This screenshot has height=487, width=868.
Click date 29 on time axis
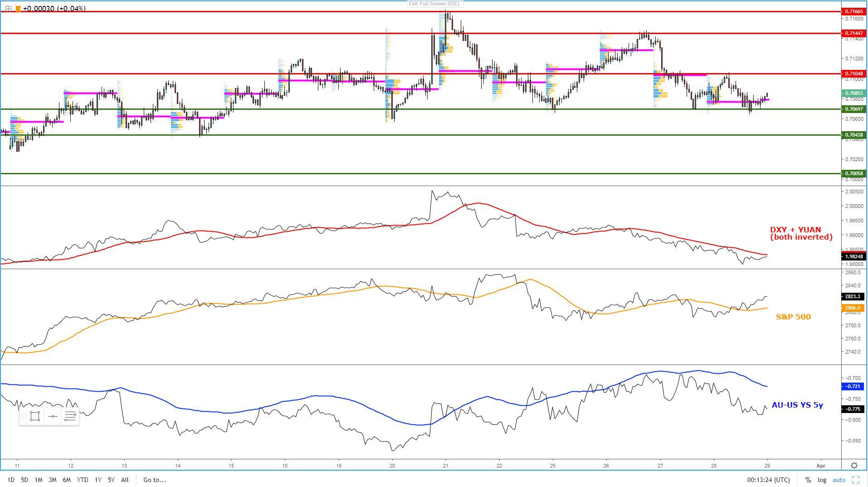click(767, 466)
